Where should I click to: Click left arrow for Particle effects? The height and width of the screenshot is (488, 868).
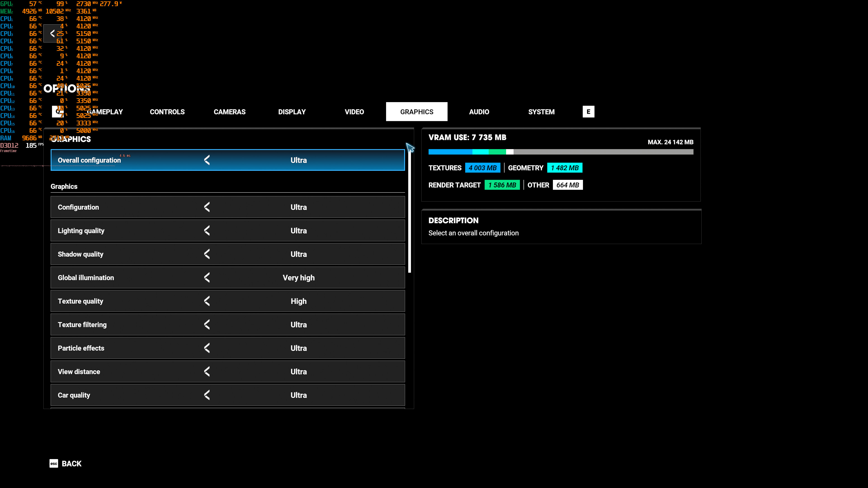[207, 348]
